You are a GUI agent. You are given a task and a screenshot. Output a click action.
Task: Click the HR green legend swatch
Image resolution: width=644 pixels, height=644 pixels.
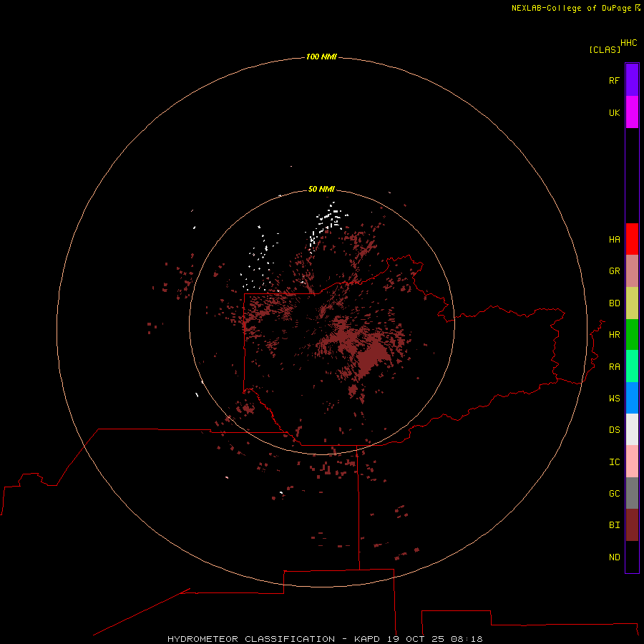(x=632, y=335)
